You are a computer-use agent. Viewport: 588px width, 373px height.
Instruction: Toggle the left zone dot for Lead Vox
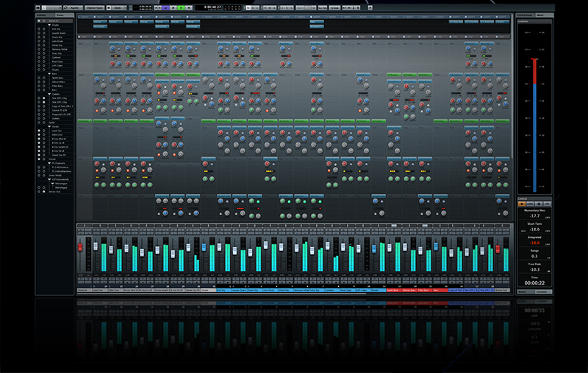pyautogui.click(x=39, y=131)
